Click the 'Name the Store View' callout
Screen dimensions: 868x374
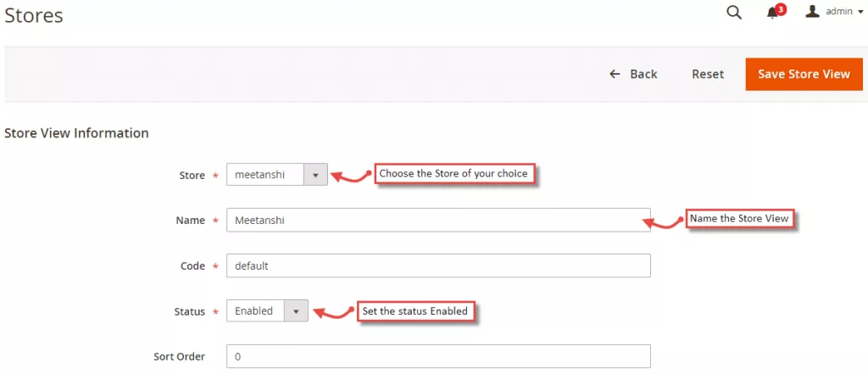coord(739,219)
